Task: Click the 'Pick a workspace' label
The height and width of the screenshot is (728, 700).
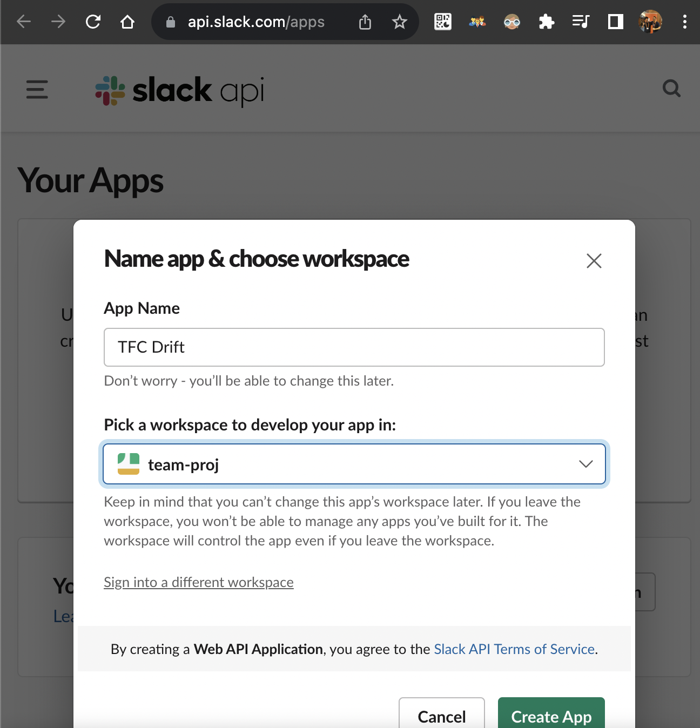Action: 250,425
